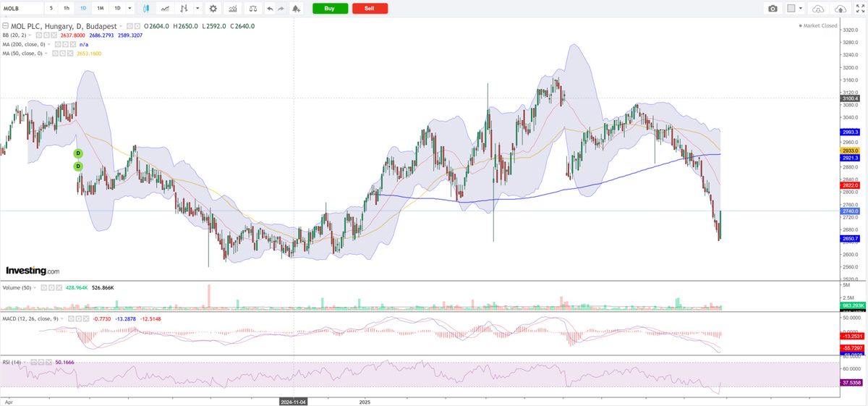Screen dimensions: 868x406
Task: Open settings icon beside MOL PLC title
Action: (138, 26)
